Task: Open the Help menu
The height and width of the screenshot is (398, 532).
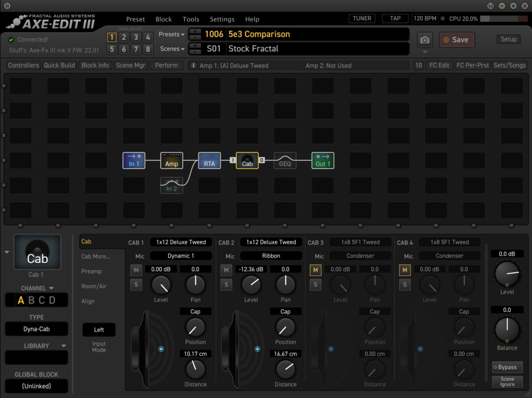Action: point(252,19)
